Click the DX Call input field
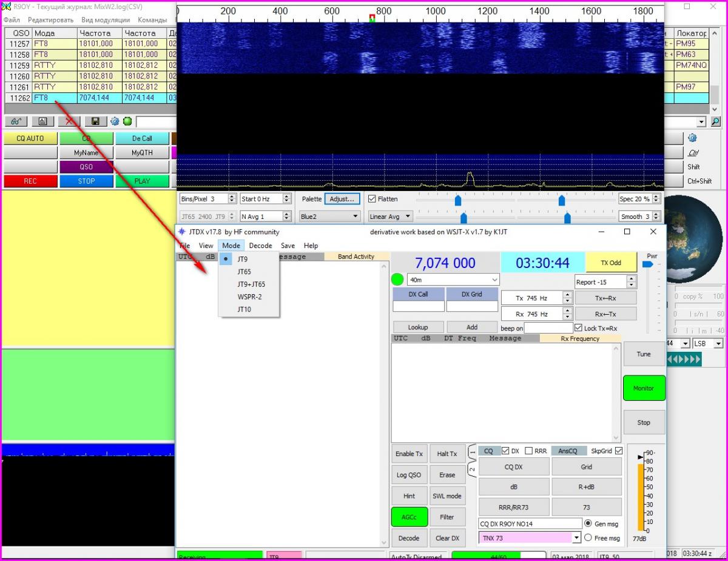 click(418, 306)
